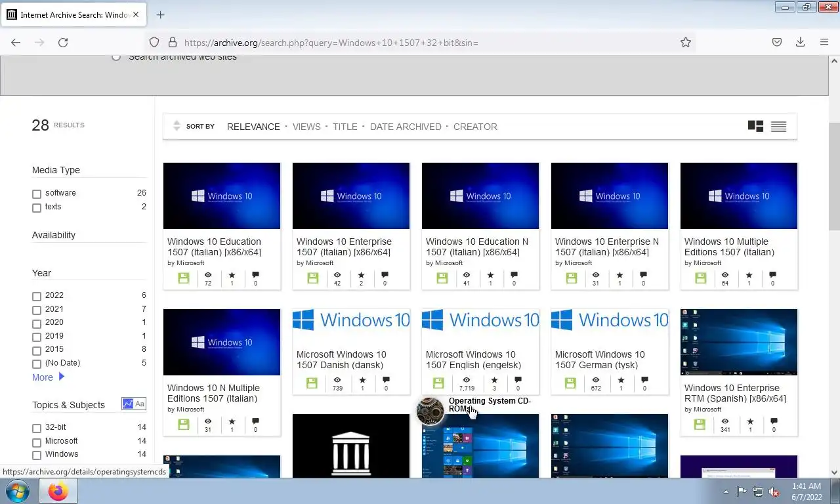
Task: Toggle sort direction arrows next to Sort By
Action: click(177, 126)
